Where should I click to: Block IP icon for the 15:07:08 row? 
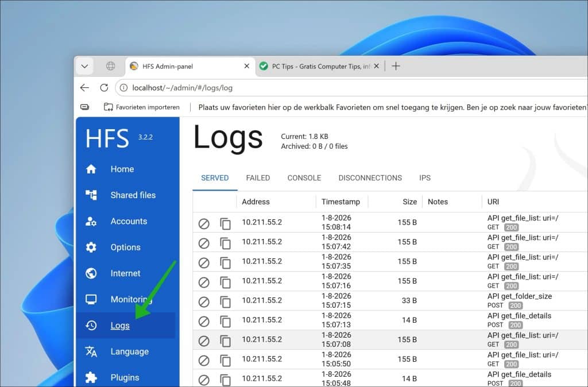pyautogui.click(x=204, y=341)
